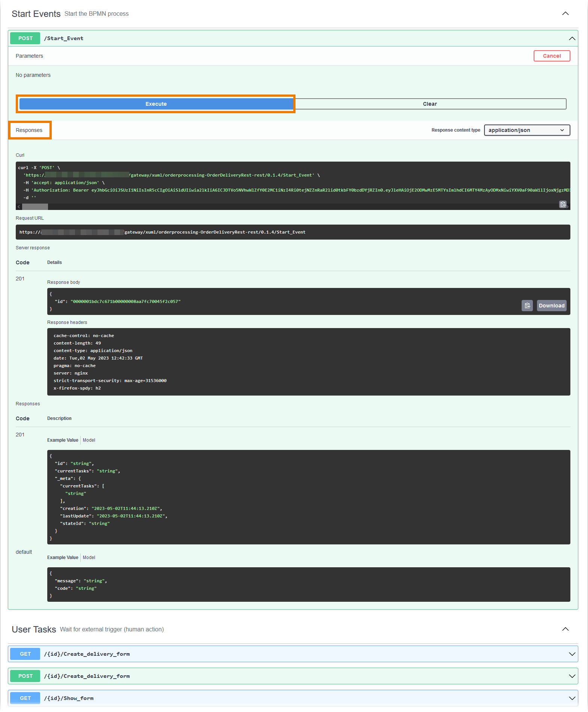Click the response id value string
This screenshot has width=588, height=712.
tap(126, 301)
